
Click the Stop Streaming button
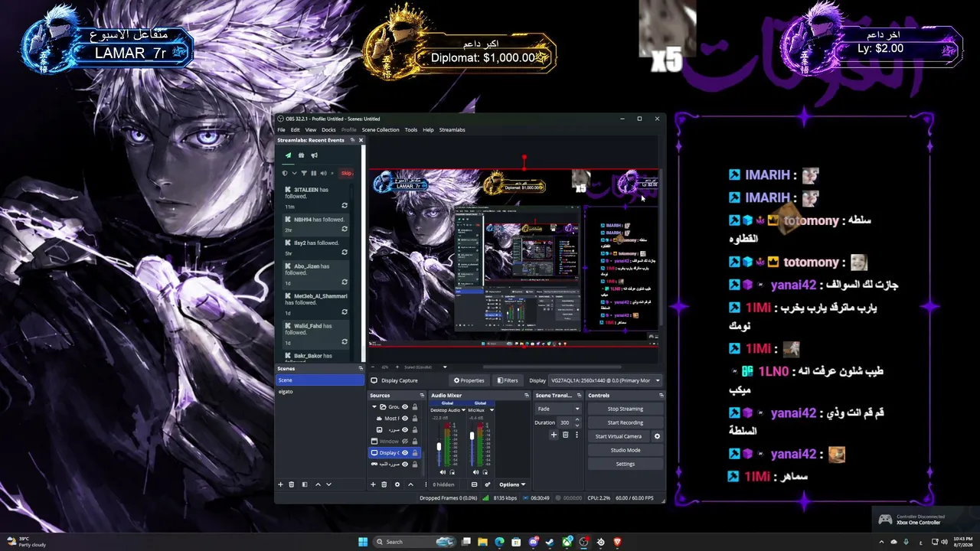click(626, 409)
